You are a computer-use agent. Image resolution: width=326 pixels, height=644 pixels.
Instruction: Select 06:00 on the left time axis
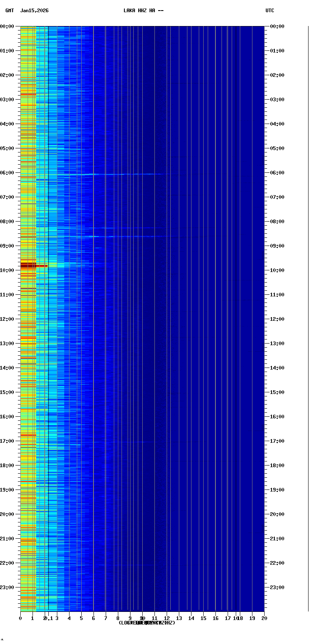7,173
